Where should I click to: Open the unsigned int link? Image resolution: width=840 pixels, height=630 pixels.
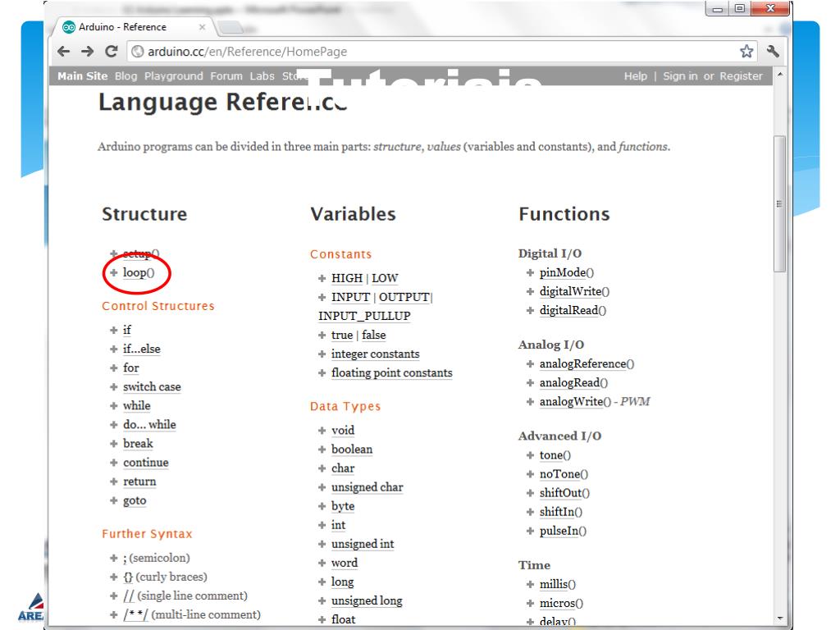[x=362, y=545]
